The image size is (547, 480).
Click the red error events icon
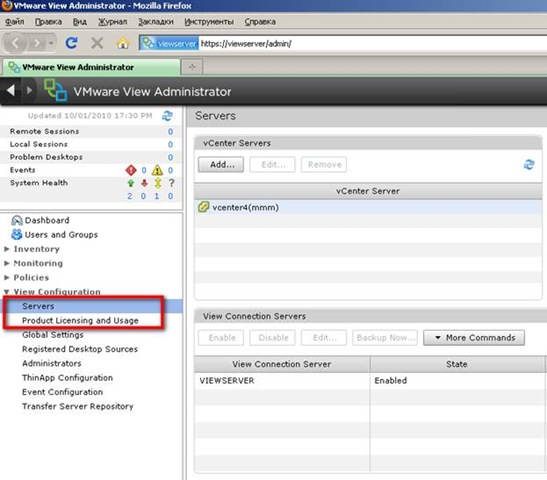pos(131,170)
